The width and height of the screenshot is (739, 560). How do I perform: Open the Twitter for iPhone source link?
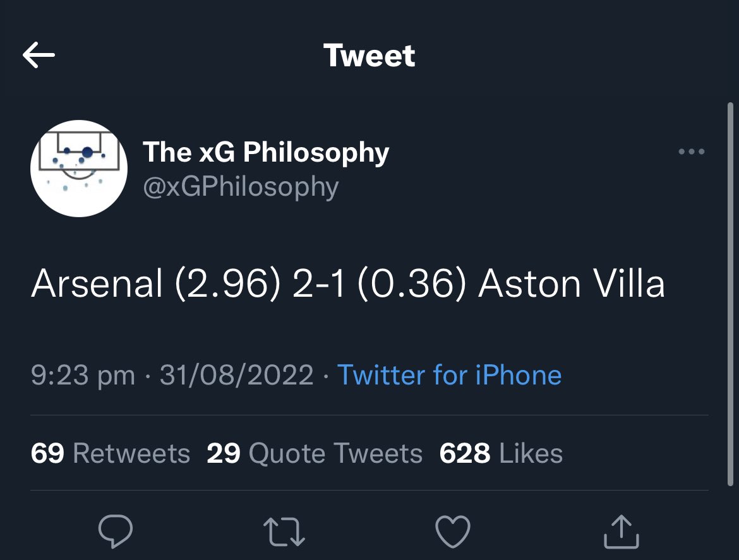coord(450,375)
